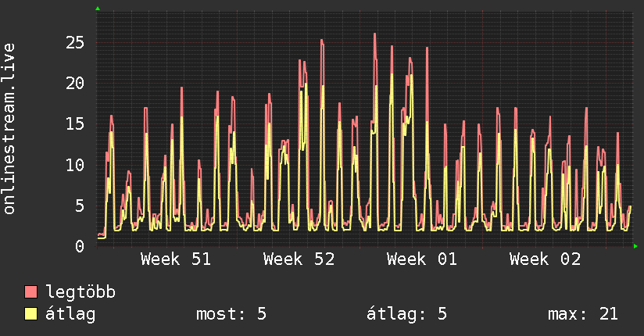
Task: Click the y-axis label 0
Action: 80,246
